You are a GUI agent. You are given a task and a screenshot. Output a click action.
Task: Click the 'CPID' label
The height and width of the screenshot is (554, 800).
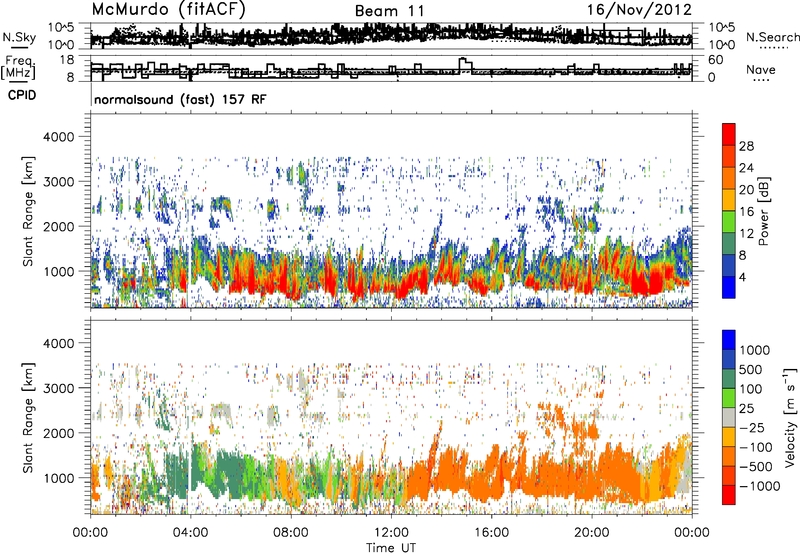pos(22,95)
